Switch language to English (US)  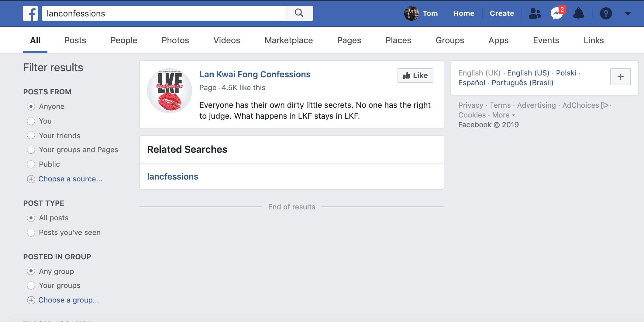pyautogui.click(x=528, y=73)
